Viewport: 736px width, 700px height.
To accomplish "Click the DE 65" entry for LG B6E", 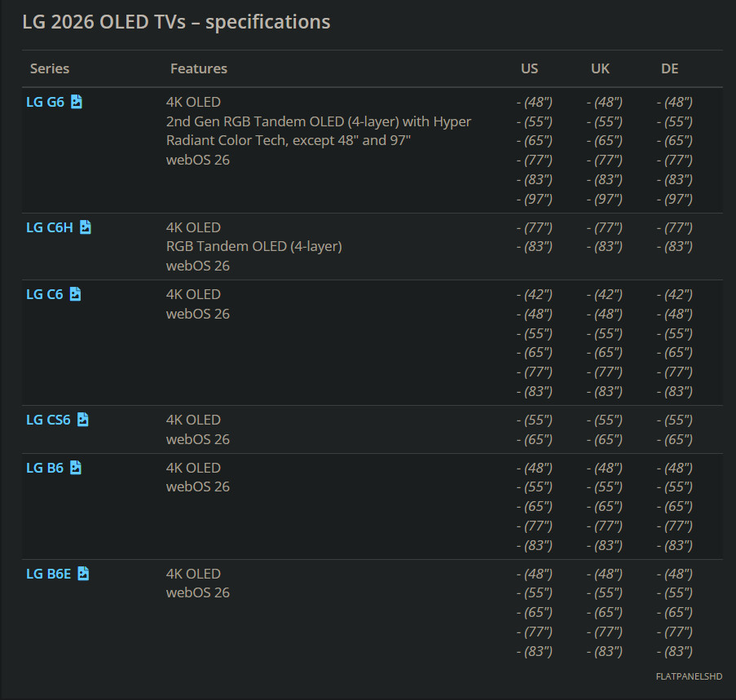I will [675, 612].
